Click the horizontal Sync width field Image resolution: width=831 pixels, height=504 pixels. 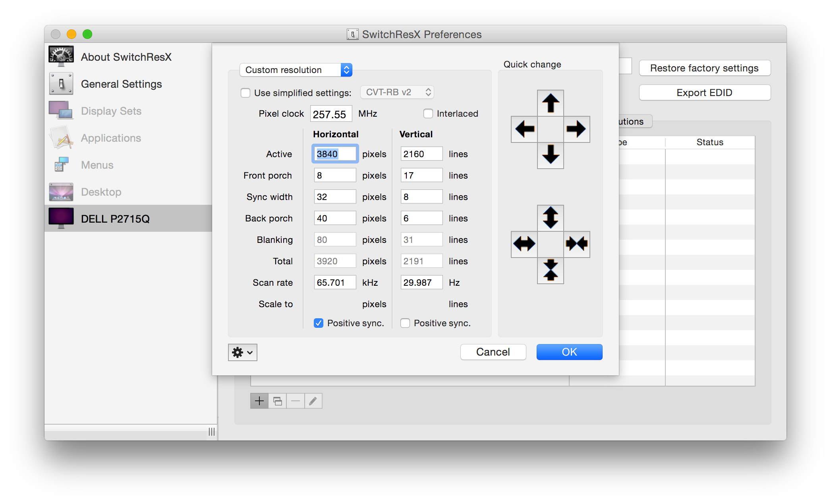pyautogui.click(x=335, y=197)
